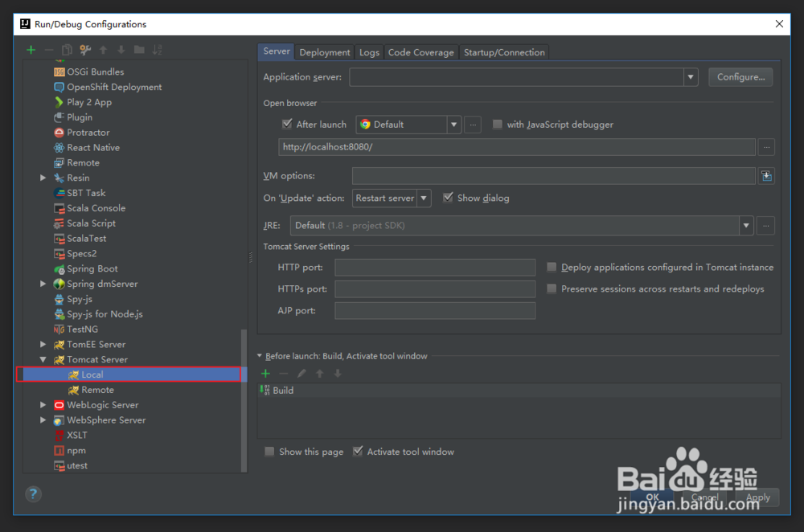
Task: Click the HTTP port input field
Action: click(x=435, y=268)
